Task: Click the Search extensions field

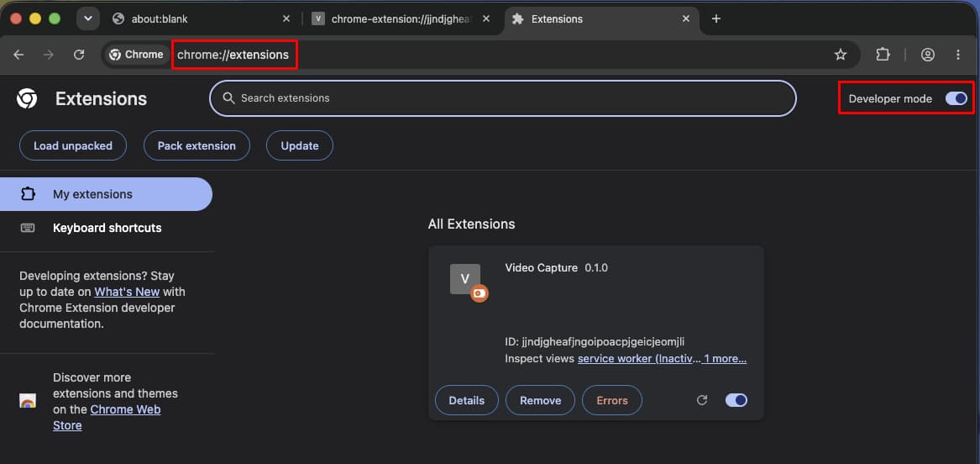Action: [502, 98]
